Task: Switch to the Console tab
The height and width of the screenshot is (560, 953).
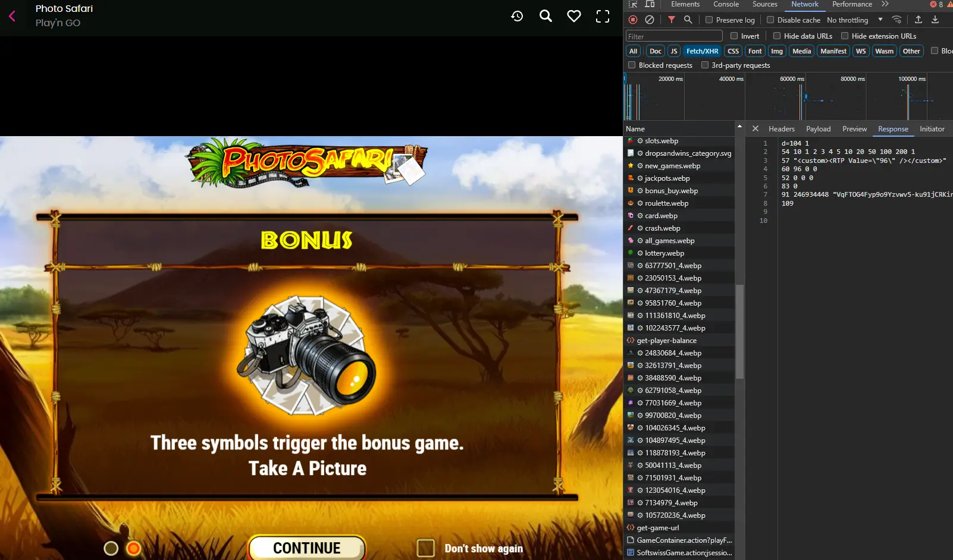Action: click(726, 4)
